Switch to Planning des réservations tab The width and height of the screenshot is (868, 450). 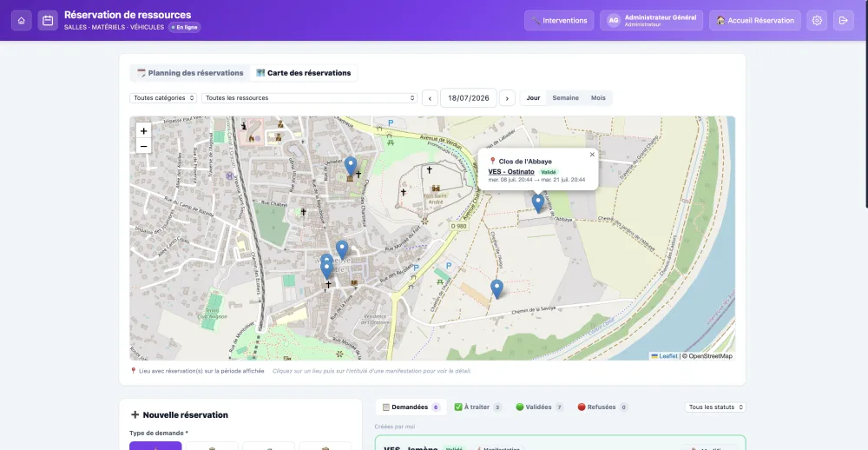pyautogui.click(x=190, y=73)
